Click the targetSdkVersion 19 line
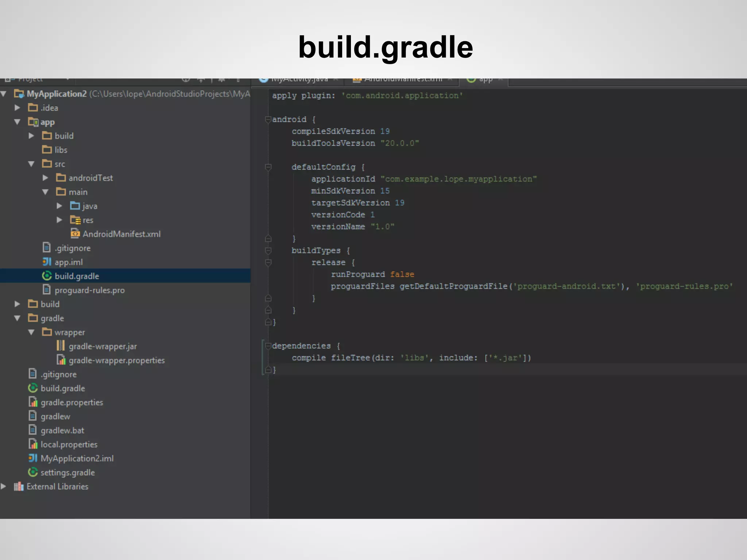 click(358, 203)
